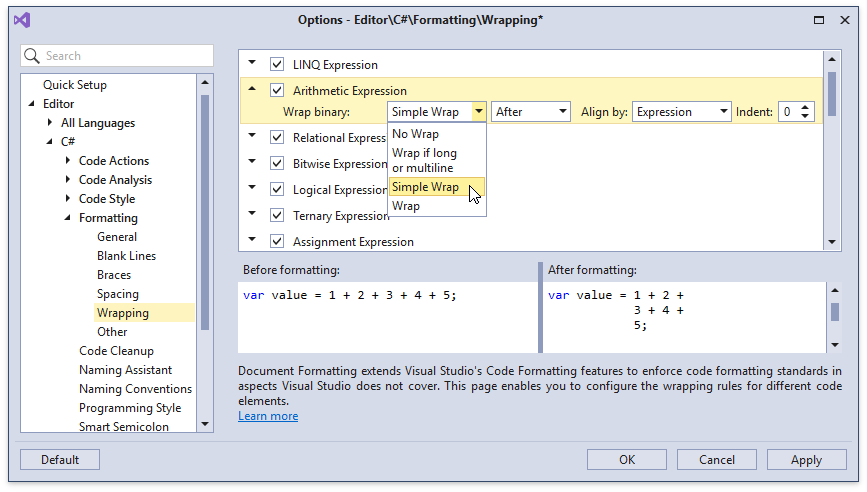Open the Learn more link
Image resolution: width=867 pixels, height=492 pixels.
tap(268, 416)
